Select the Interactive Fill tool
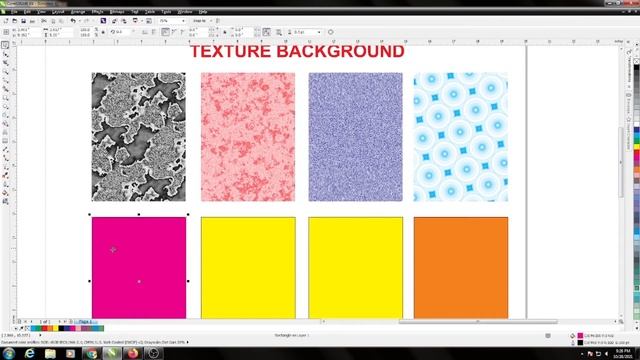The width and height of the screenshot is (640, 360). 5,201
